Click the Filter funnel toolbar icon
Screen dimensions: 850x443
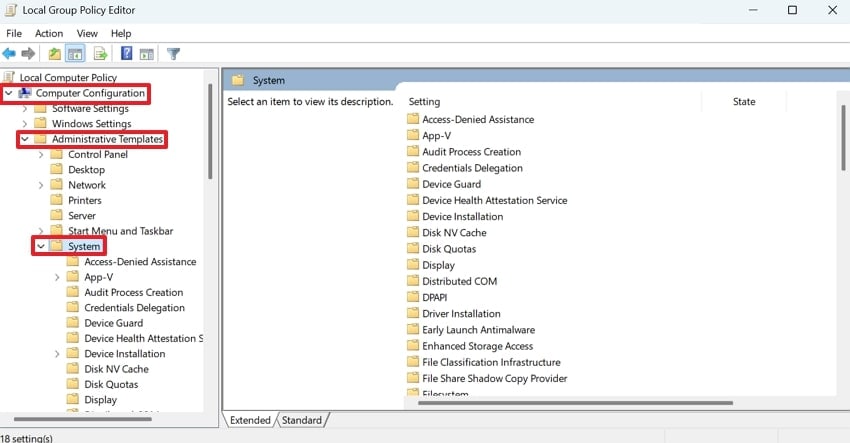(173, 54)
